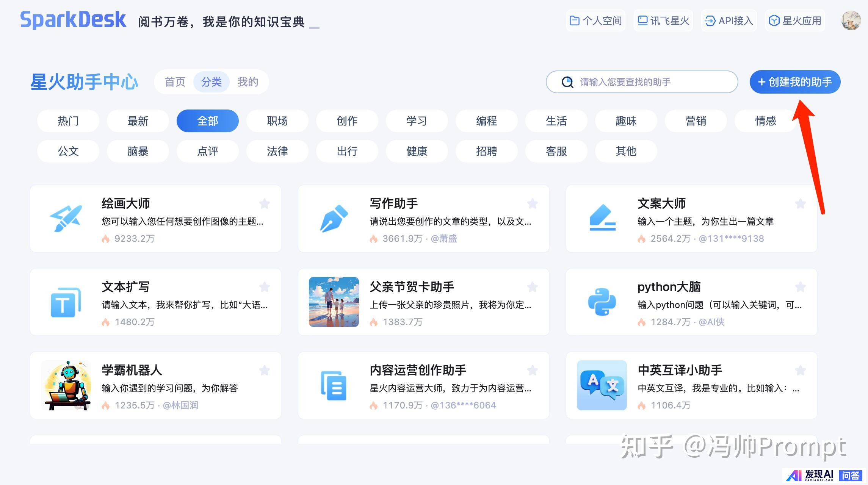Open the 父亲节贺卡助手 beach thumbnail
The height and width of the screenshot is (485, 868).
(x=334, y=302)
